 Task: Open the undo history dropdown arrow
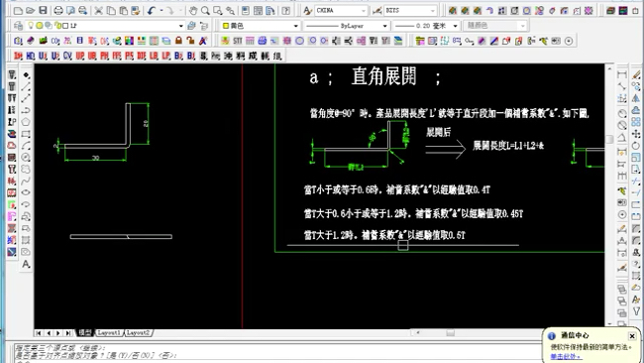pos(161,10)
